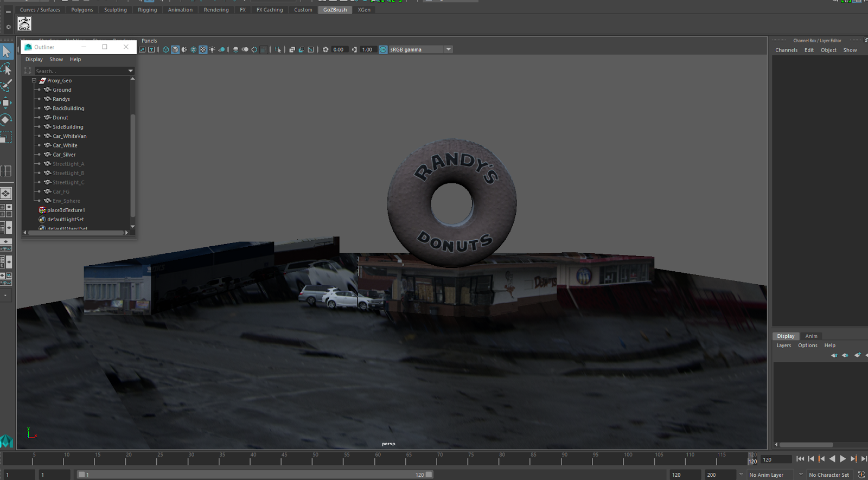Click move layer down icon
The width and height of the screenshot is (868, 480).
point(845,355)
